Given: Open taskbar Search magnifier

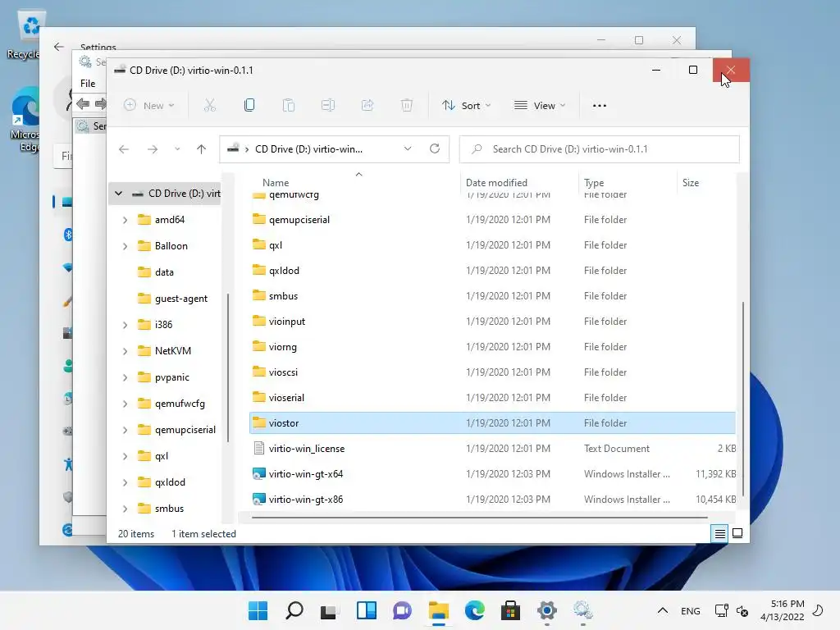Looking at the screenshot, I should pyautogui.click(x=294, y=610).
